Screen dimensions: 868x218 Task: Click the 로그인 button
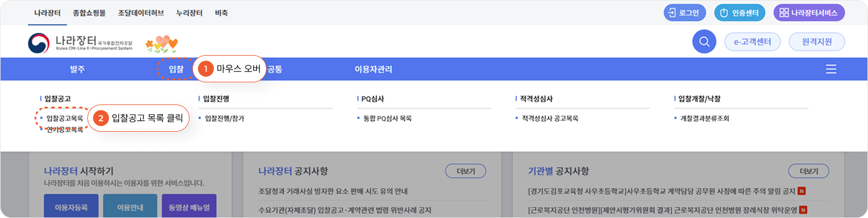click(x=685, y=12)
